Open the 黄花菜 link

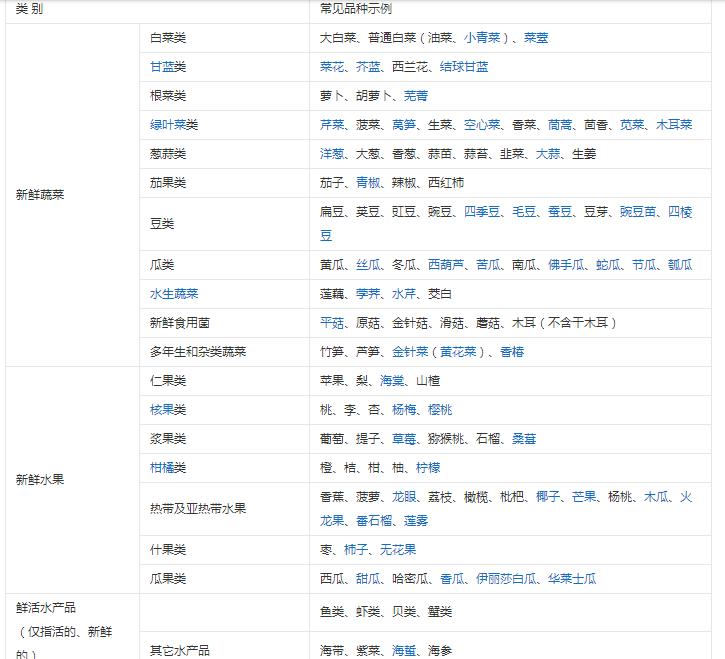(458, 352)
